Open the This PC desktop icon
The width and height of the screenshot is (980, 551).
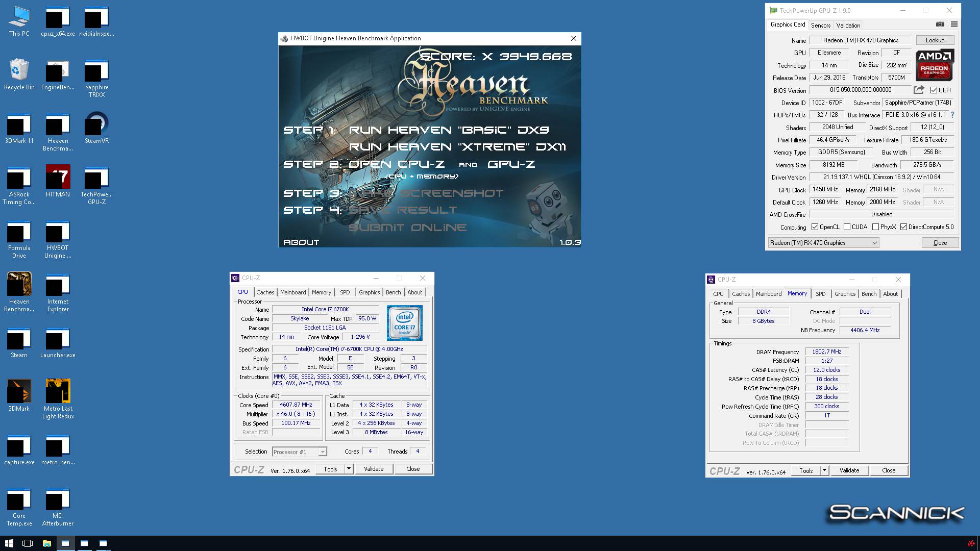coord(19,21)
